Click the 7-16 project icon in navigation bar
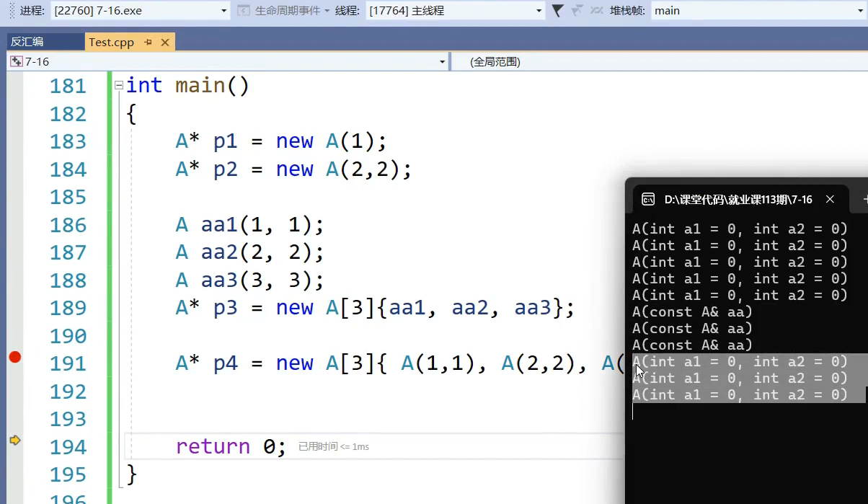Screen dimensions: 868x504 point(17,62)
